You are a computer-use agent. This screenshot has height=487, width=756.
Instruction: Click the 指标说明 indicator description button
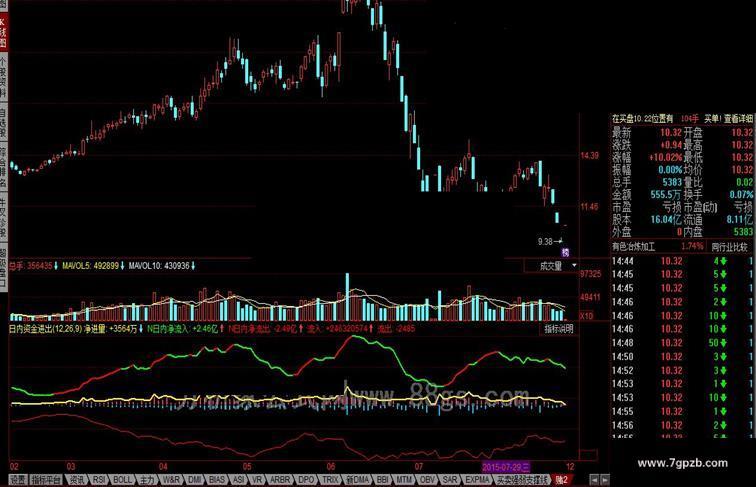[x=559, y=329]
